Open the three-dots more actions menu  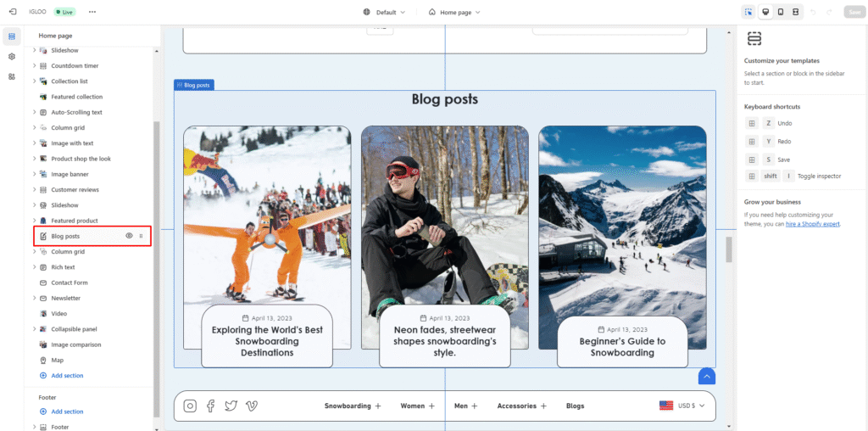click(x=92, y=12)
